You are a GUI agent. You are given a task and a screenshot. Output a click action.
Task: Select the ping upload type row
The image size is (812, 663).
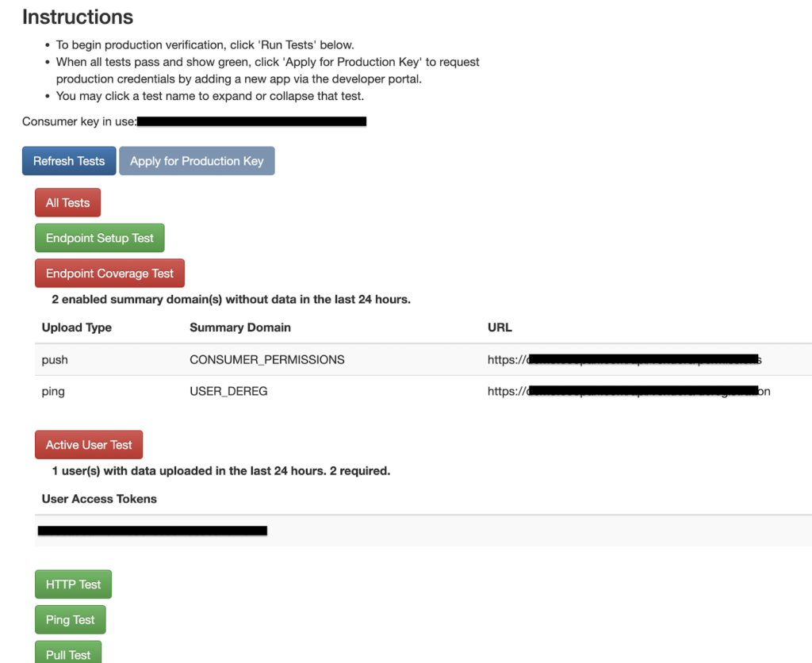(423, 391)
